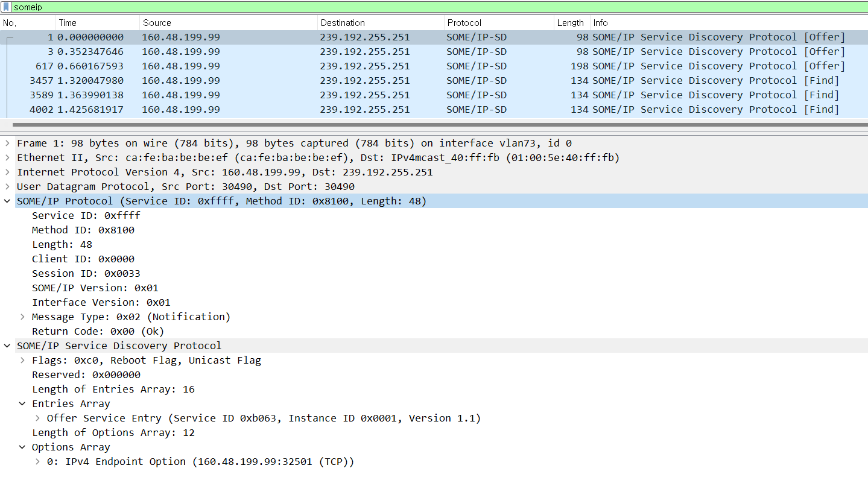The height and width of the screenshot is (480, 868).
Task: Select the Reserved: 0x000000 field
Action: (x=86, y=375)
